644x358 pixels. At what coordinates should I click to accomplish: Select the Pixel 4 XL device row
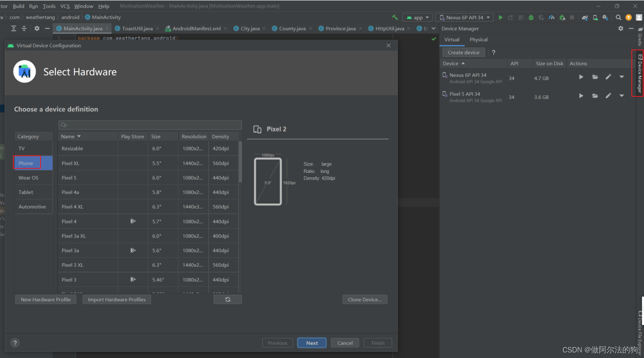pos(148,207)
